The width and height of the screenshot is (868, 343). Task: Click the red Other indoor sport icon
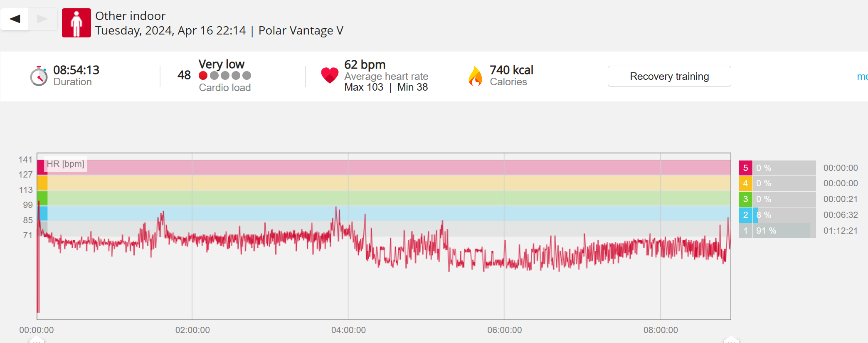click(x=76, y=23)
